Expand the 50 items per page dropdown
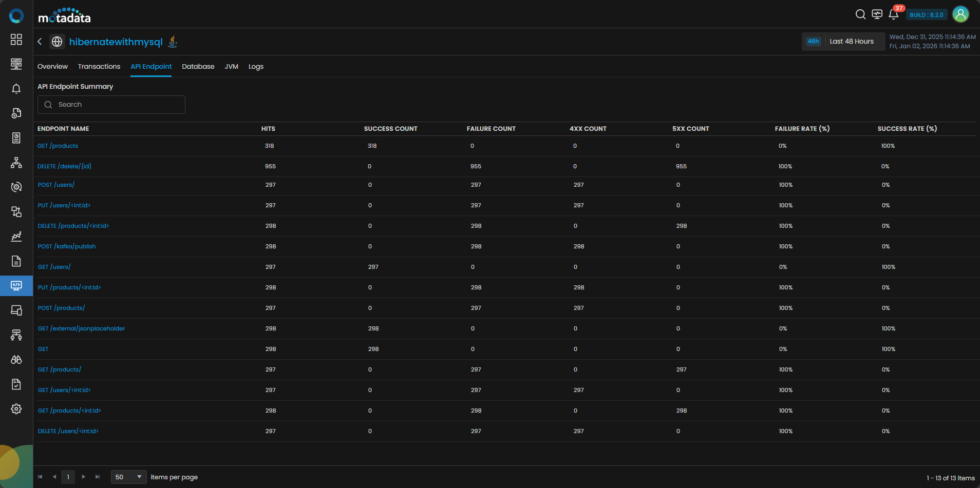The width and height of the screenshot is (980, 488). click(x=128, y=477)
